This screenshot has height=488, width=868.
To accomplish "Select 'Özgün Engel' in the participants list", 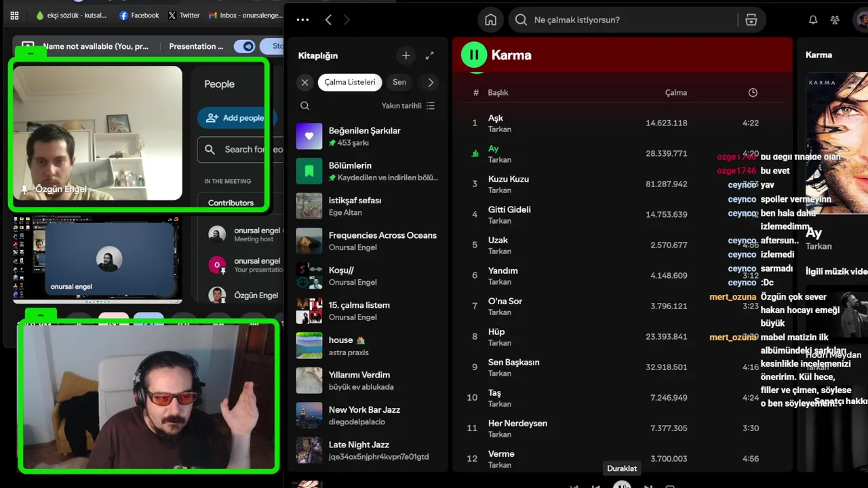I will pos(245,295).
